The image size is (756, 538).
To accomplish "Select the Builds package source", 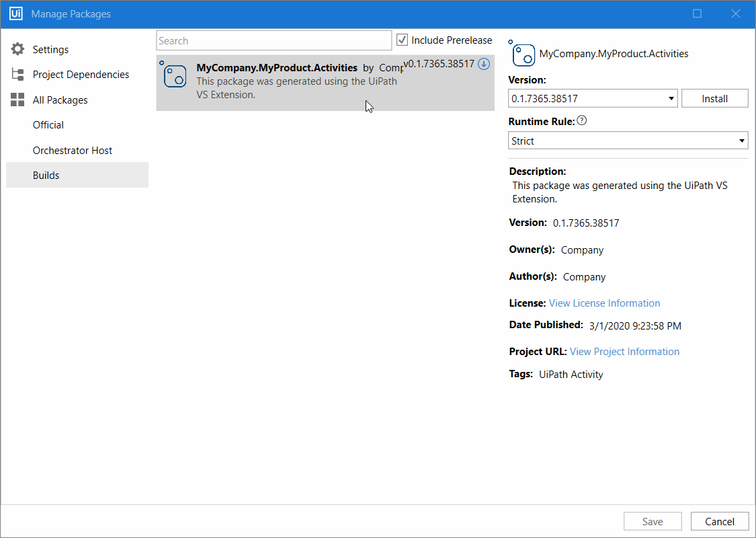I will coord(46,176).
